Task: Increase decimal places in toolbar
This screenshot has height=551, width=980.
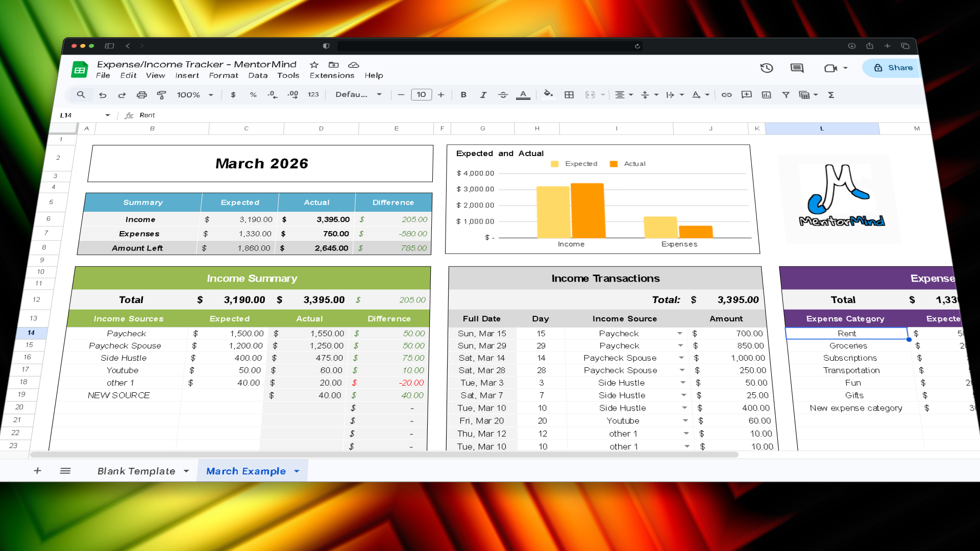Action: tap(293, 95)
